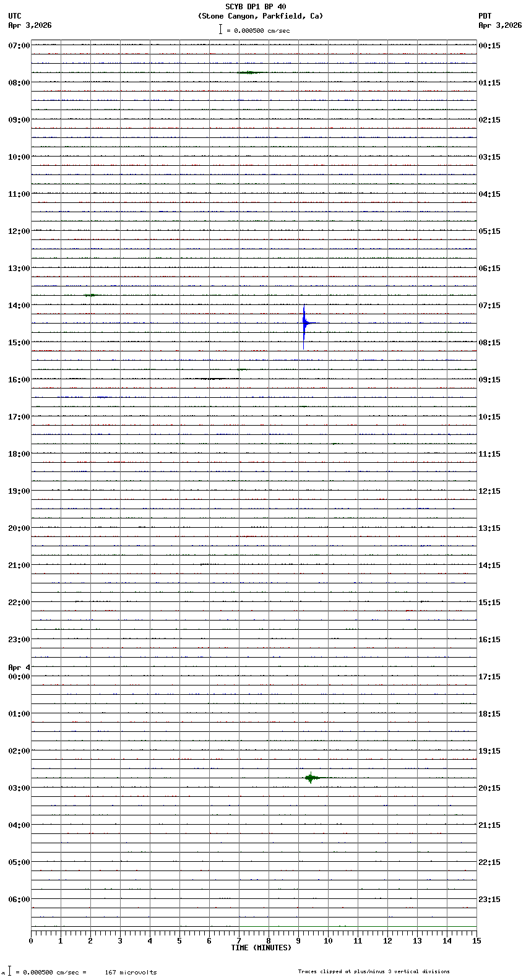This screenshot has width=526, height=980.
Task: Click the 20:00 UTC time label
Action: point(19,528)
